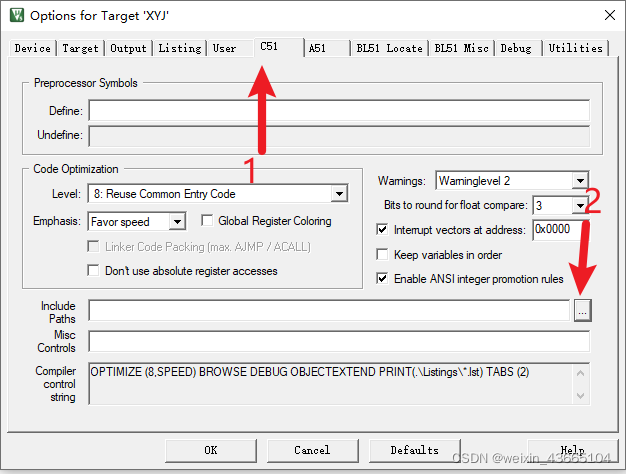The height and width of the screenshot is (474, 626).
Task: Go to the Debug tab
Action: point(517,48)
